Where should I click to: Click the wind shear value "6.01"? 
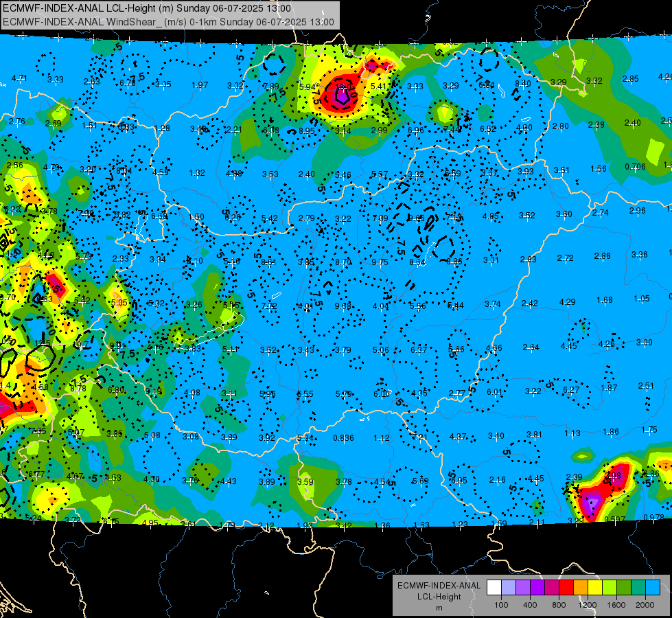click(494, 392)
